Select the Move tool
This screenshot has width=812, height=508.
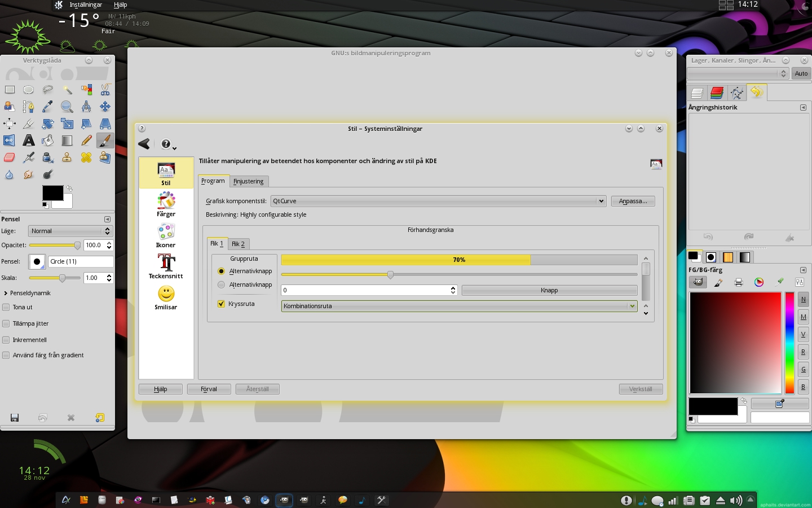(105, 106)
